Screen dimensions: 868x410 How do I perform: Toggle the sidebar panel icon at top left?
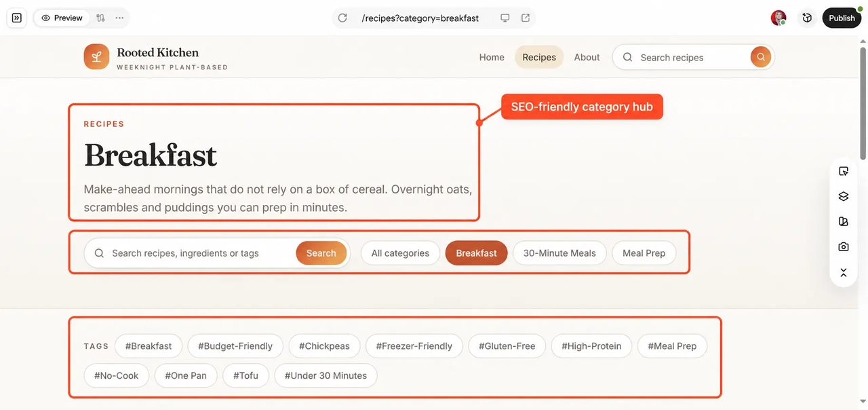17,18
